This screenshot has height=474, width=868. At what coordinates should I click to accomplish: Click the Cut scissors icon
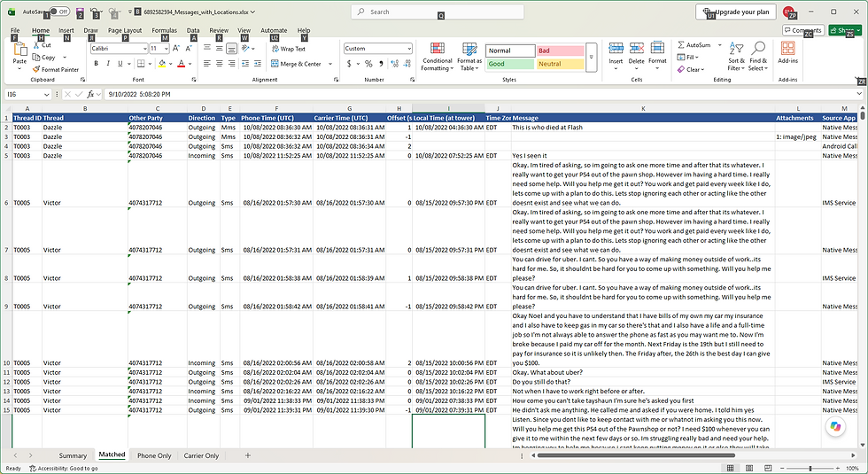36,46
